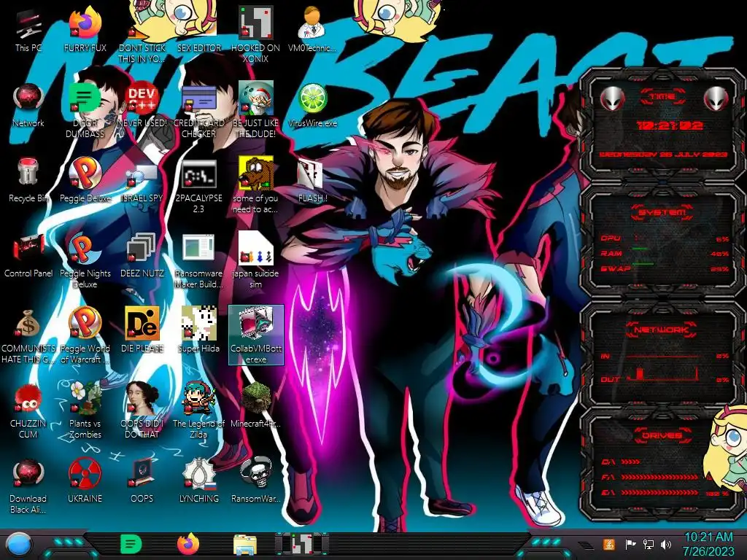Launch Firefox from the taskbar
This screenshot has height=560, width=747.
188,544
